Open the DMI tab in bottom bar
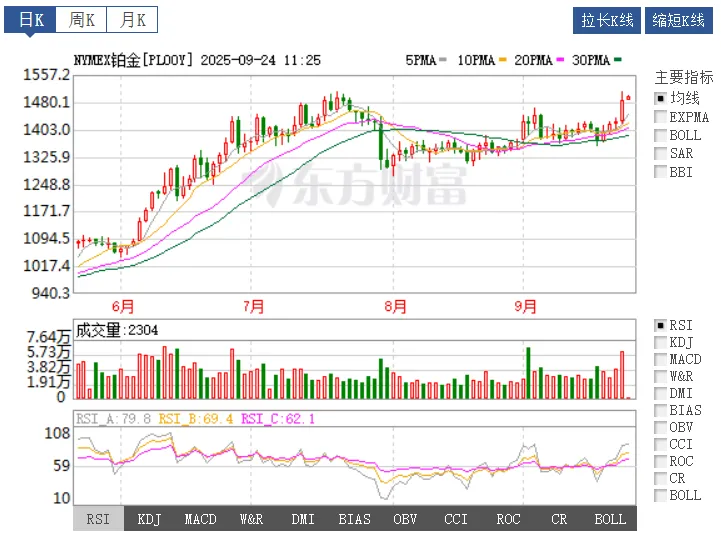721x545 pixels. pos(303,519)
